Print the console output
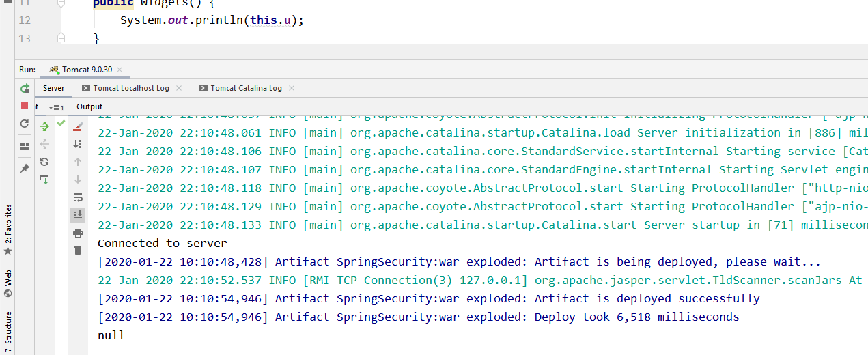The height and width of the screenshot is (355, 868). [78, 233]
